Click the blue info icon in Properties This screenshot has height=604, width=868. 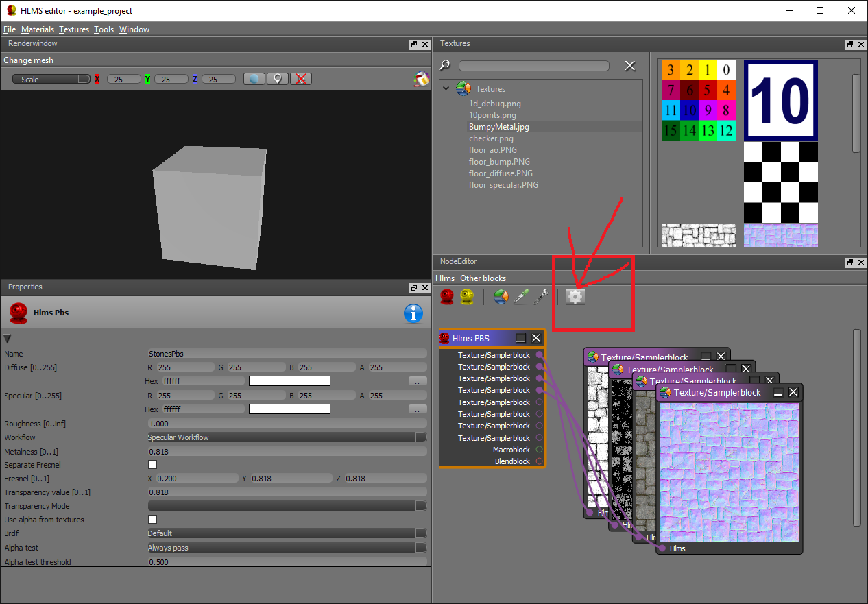pyautogui.click(x=413, y=313)
